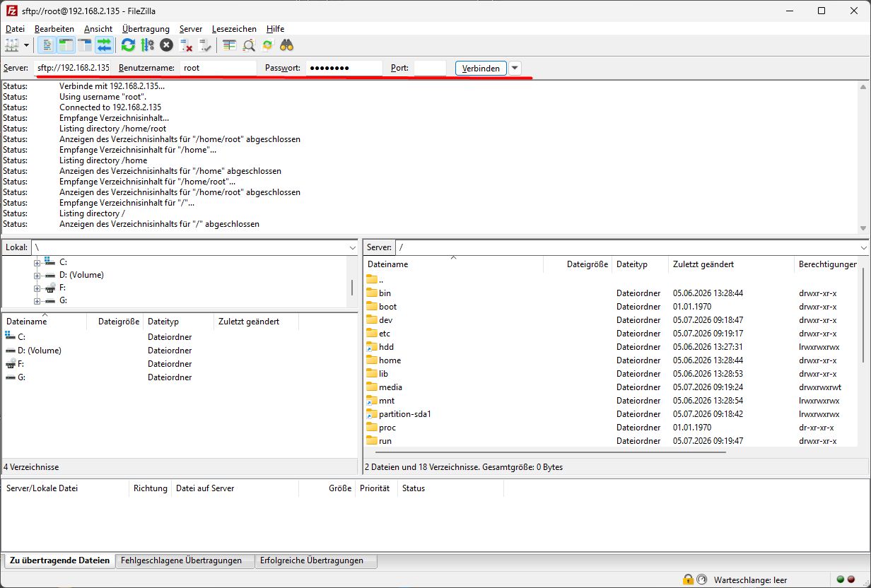Open the Site Manager icon
This screenshot has height=588, width=871.
[12, 45]
